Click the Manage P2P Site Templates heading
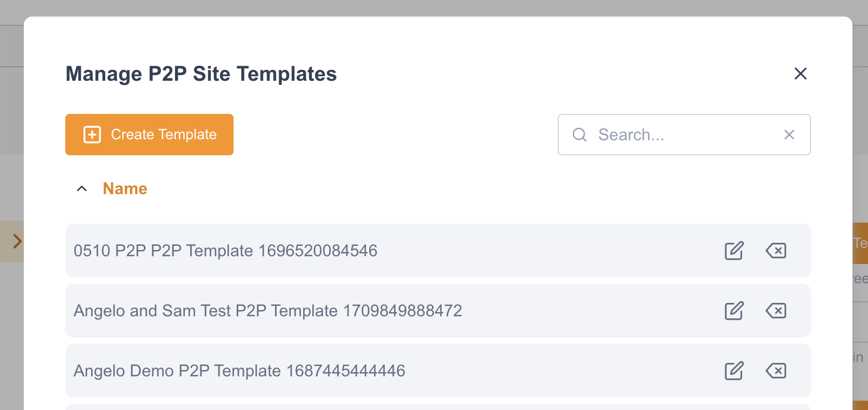Screen dimensions: 868x410 [201, 74]
